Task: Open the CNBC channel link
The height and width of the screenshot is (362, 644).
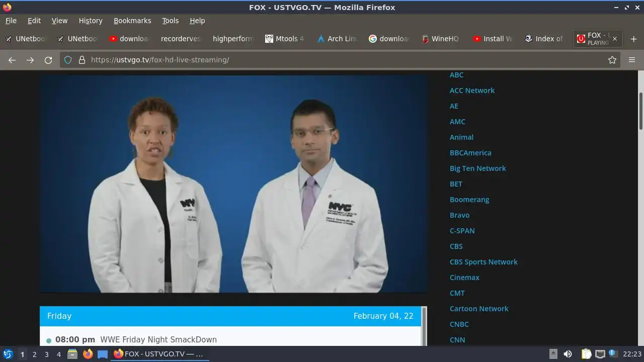Action: [459, 324]
